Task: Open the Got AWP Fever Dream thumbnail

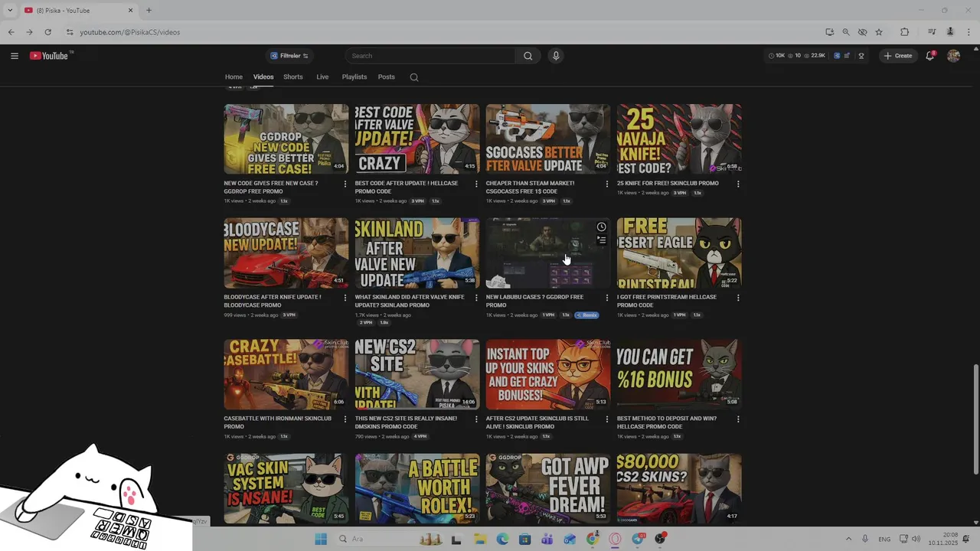Action: [x=548, y=488]
